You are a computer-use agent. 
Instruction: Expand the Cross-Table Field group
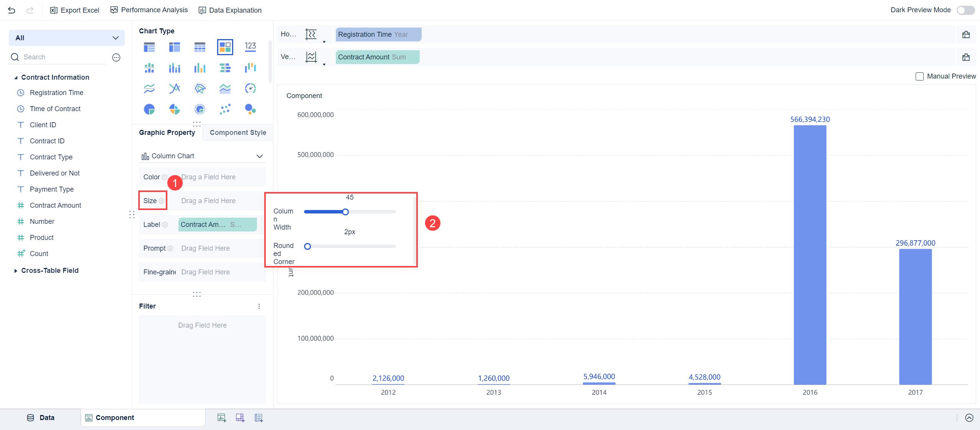(x=16, y=271)
